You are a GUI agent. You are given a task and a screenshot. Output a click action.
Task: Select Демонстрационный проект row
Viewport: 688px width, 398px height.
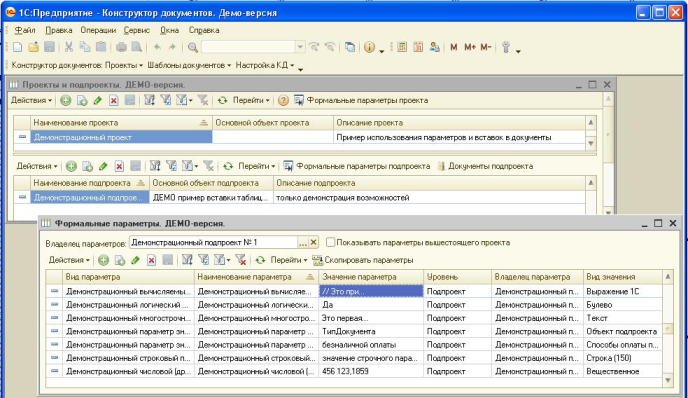click(299, 137)
